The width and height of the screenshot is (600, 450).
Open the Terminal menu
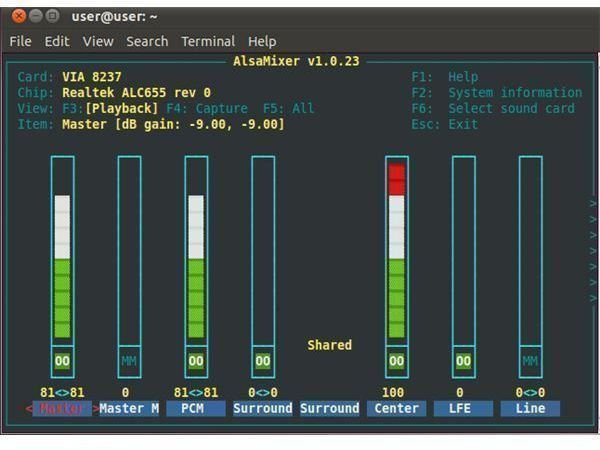pos(208,41)
